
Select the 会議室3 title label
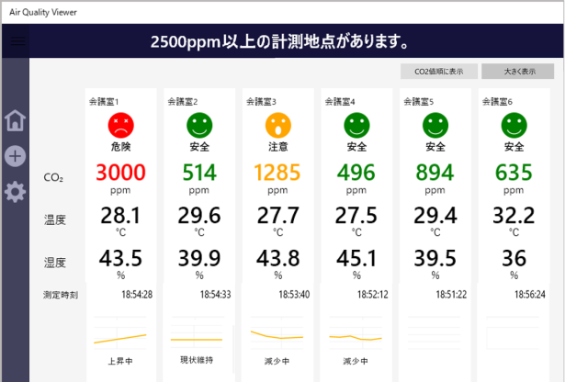(261, 102)
